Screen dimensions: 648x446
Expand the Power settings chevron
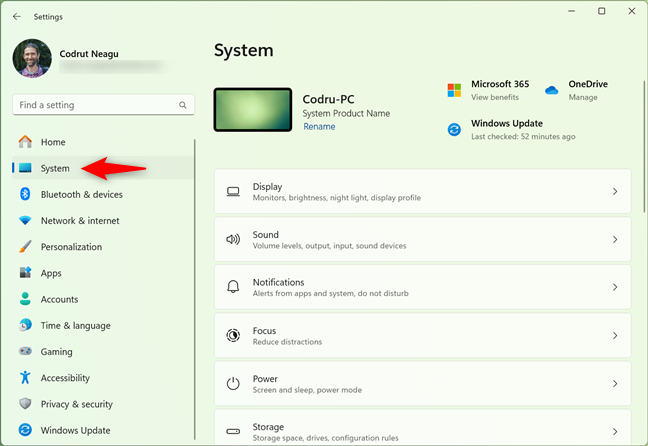[x=615, y=383]
